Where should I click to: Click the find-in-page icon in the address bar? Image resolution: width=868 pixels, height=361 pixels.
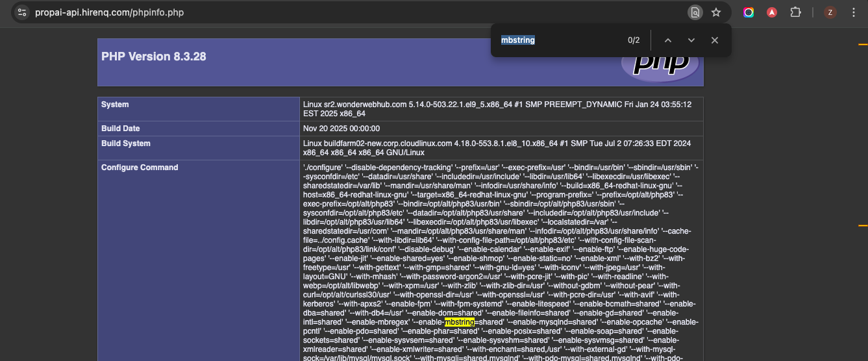(695, 12)
